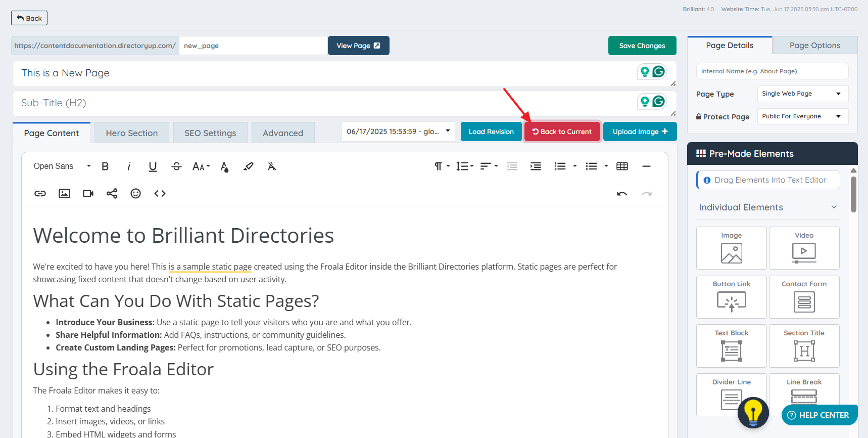This screenshot has width=868, height=438.
Task: Click Save Changes
Action: click(642, 46)
